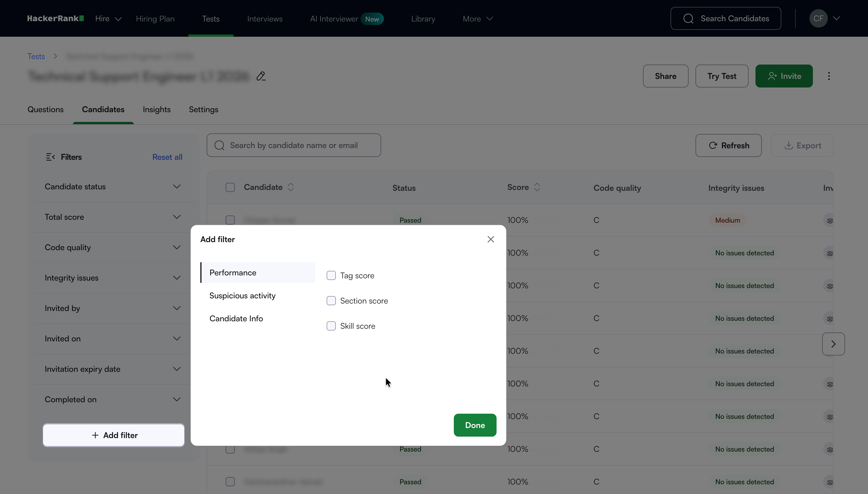Open the profile dropdown arrow

pyautogui.click(x=836, y=18)
